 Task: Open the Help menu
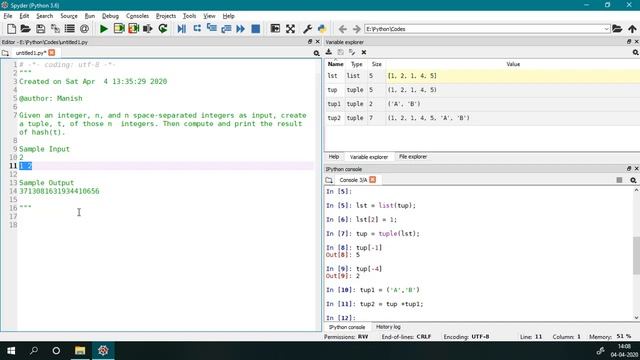pyautogui.click(x=228, y=16)
